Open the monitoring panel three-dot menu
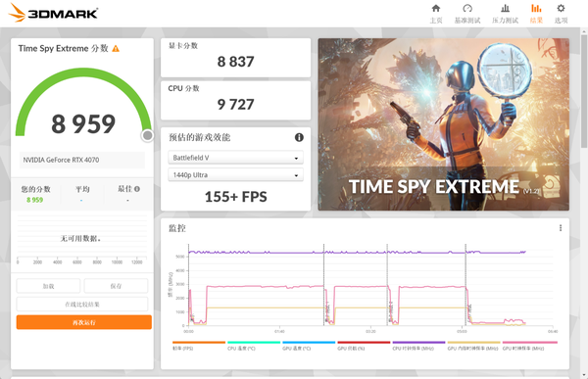 [561, 228]
